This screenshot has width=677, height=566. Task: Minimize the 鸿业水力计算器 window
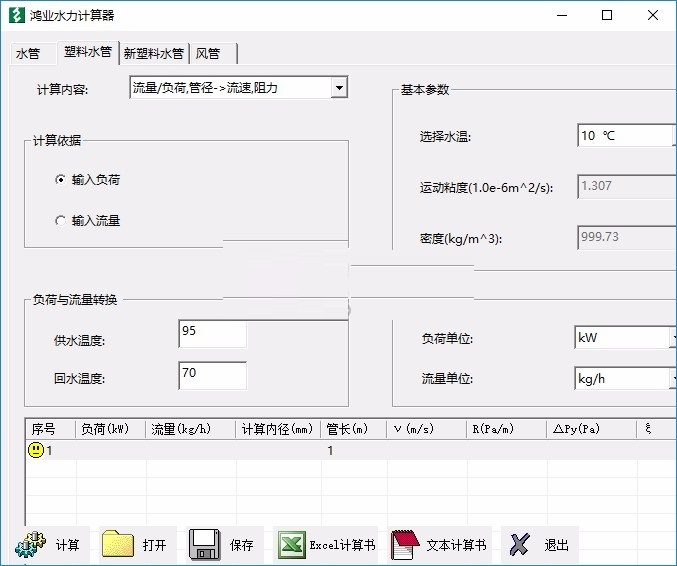(x=562, y=15)
